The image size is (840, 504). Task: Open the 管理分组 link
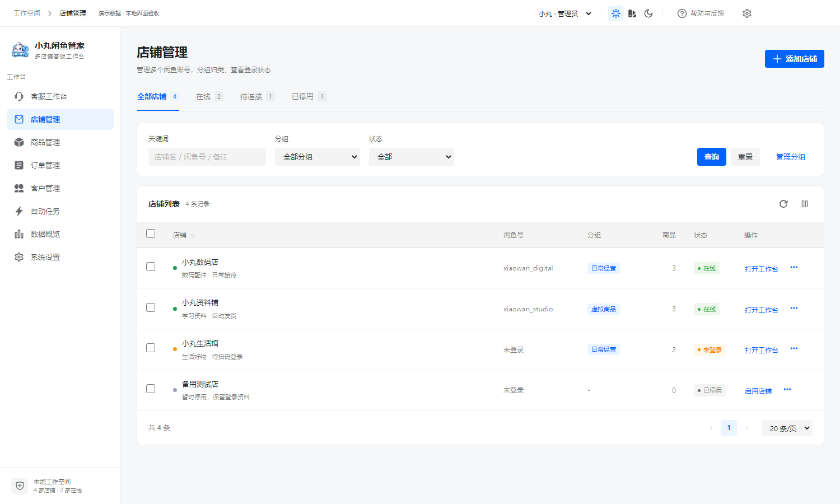point(791,157)
